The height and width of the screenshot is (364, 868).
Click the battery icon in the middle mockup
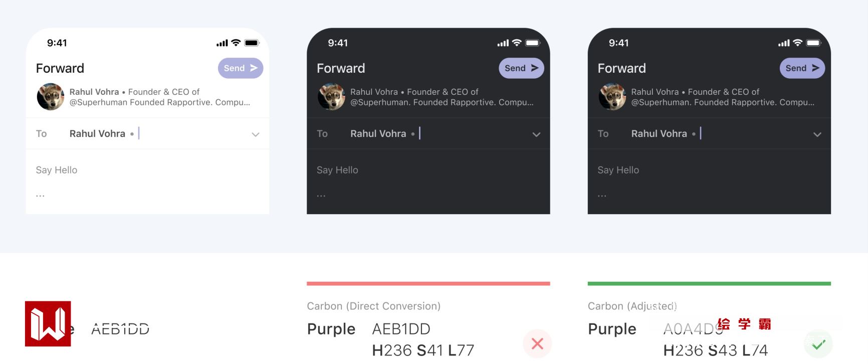[x=533, y=43]
